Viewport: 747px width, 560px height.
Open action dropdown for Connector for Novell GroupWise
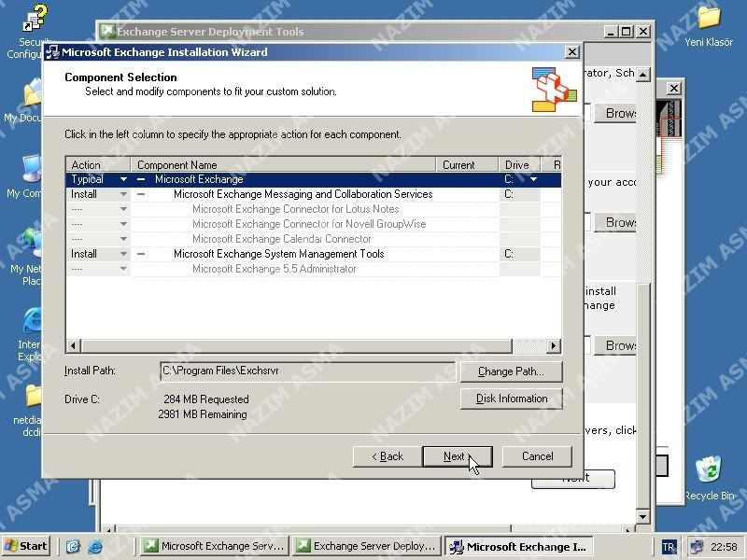pos(123,224)
